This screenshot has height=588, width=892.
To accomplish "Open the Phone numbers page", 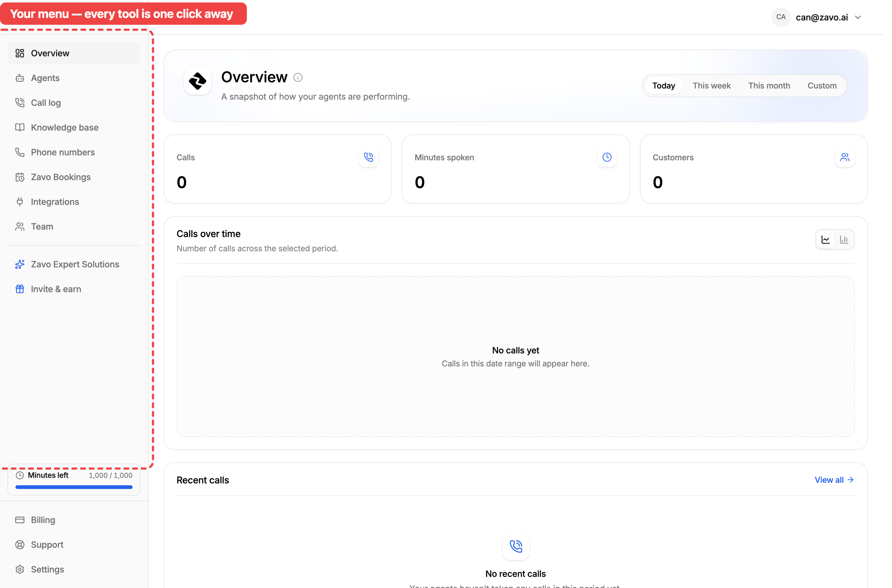I will pos(74,152).
